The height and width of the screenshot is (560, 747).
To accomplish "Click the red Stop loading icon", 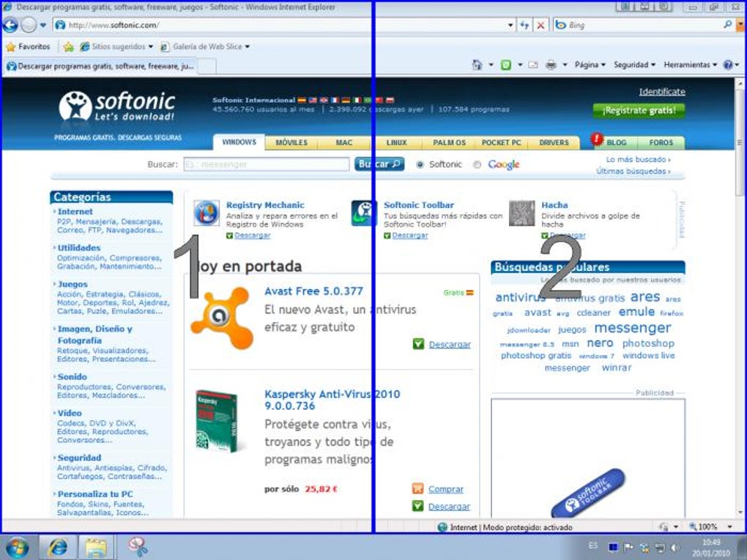I will pyautogui.click(x=540, y=25).
